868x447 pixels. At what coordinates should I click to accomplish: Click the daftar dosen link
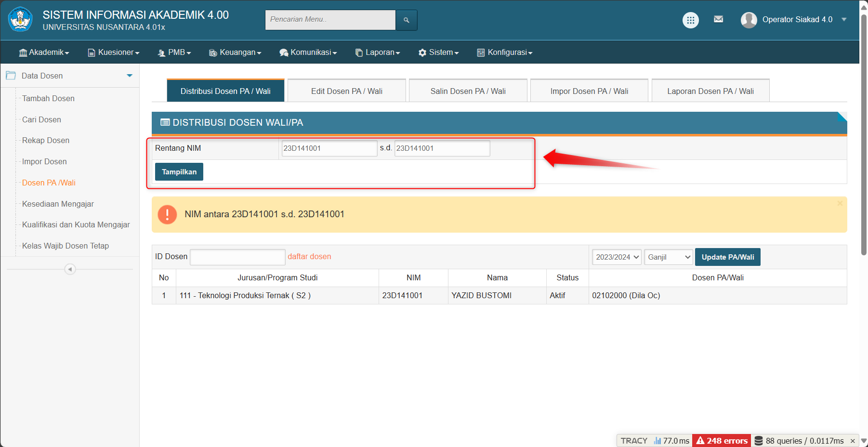pyautogui.click(x=309, y=257)
